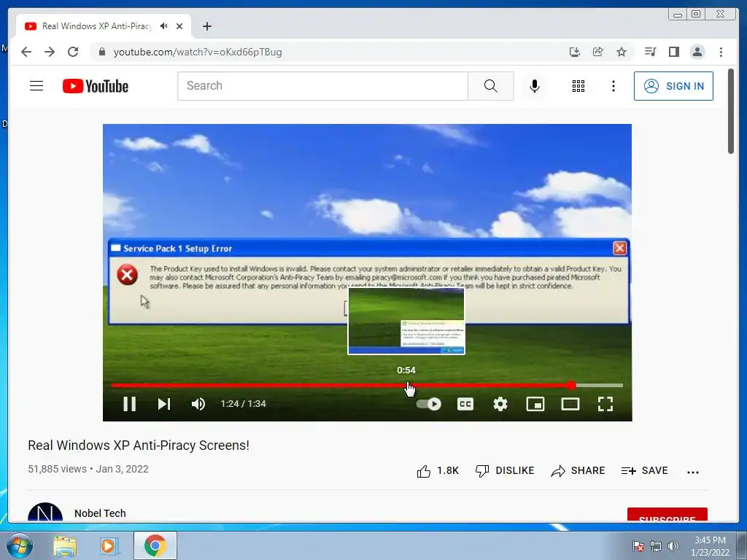Open the media controls icon

[650, 52]
